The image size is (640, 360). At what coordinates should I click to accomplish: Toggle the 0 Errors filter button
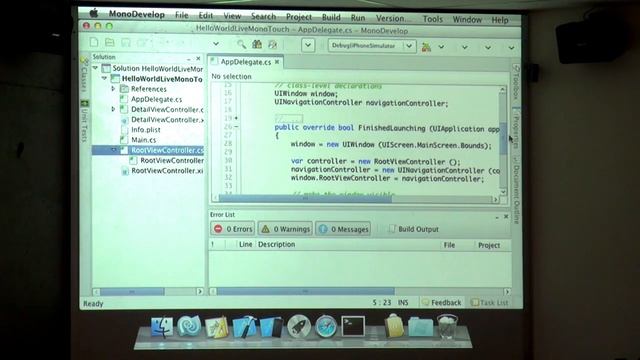pyautogui.click(x=233, y=229)
